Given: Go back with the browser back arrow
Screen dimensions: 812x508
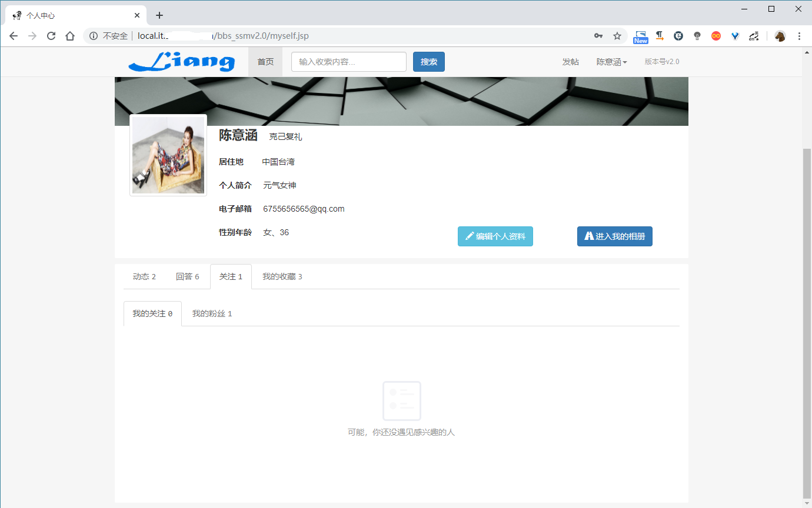Looking at the screenshot, I should [x=14, y=36].
